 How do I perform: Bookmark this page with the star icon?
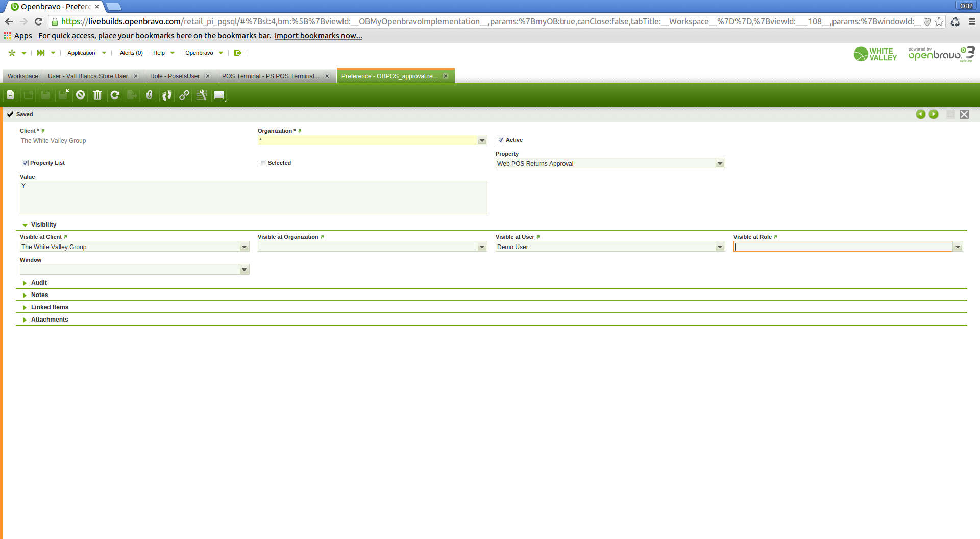[x=939, y=21]
